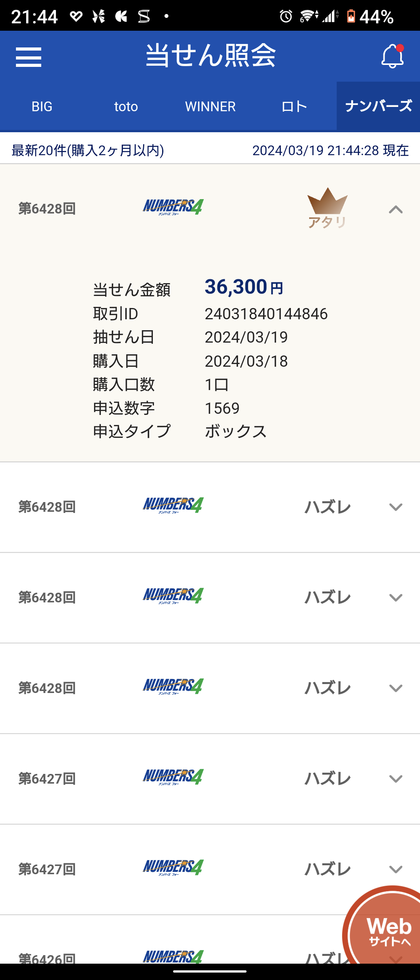Screen dimensions: 420x980
Task: Expand the second 第6427回 entry chevron
Action: pyautogui.click(x=395, y=870)
